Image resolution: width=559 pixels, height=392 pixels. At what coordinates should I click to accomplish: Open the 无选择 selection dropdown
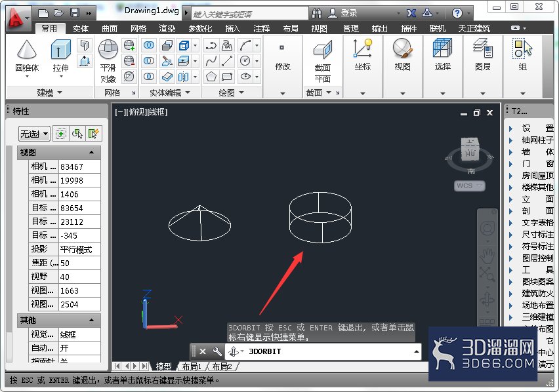click(x=34, y=134)
